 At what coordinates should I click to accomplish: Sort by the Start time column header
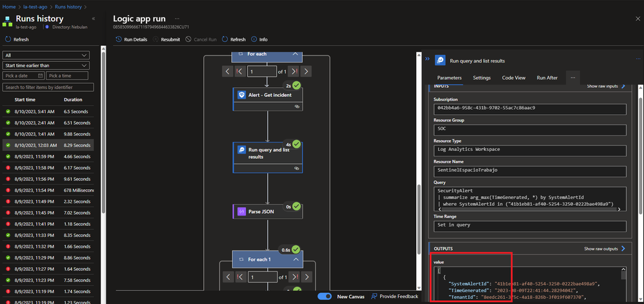[25, 99]
